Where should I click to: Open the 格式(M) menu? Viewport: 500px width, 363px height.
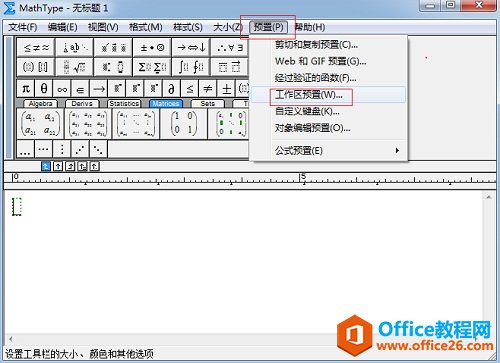[146, 27]
